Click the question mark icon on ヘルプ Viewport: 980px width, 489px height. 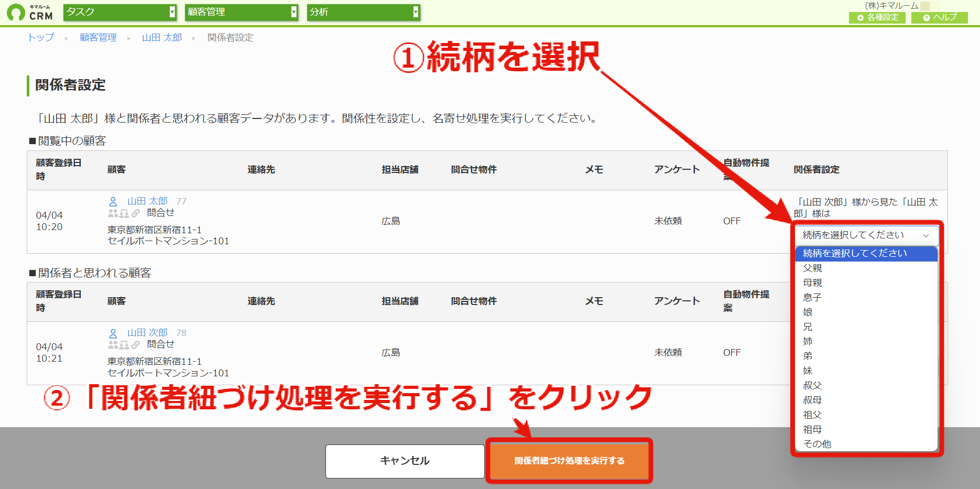(927, 18)
